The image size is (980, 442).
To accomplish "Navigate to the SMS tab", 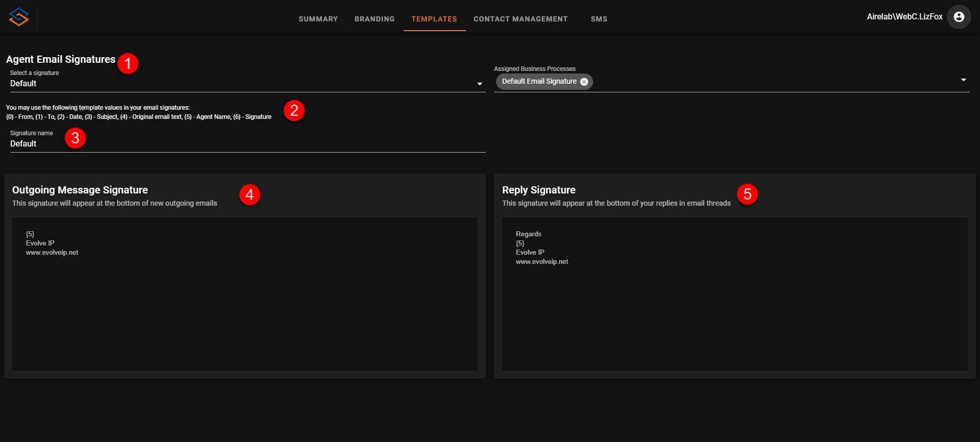I will pyautogui.click(x=599, y=19).
